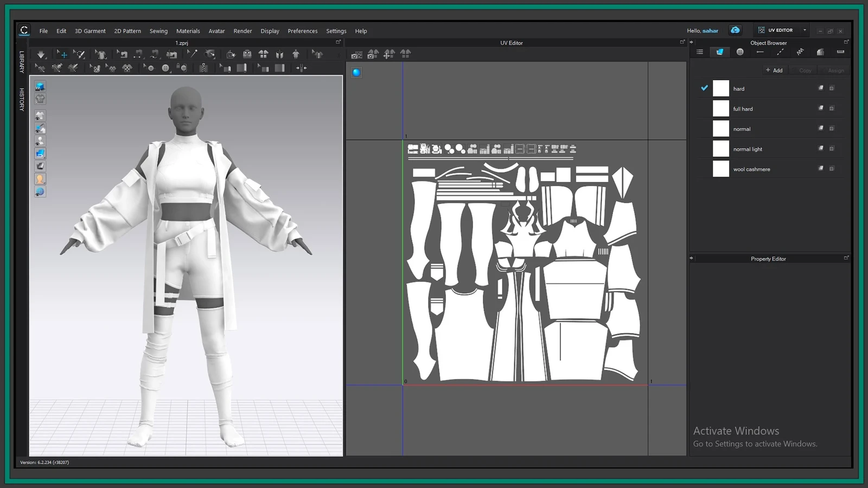
Task: Toggle the checkmark on the hard fabric
Action: (x=704, y=88)
